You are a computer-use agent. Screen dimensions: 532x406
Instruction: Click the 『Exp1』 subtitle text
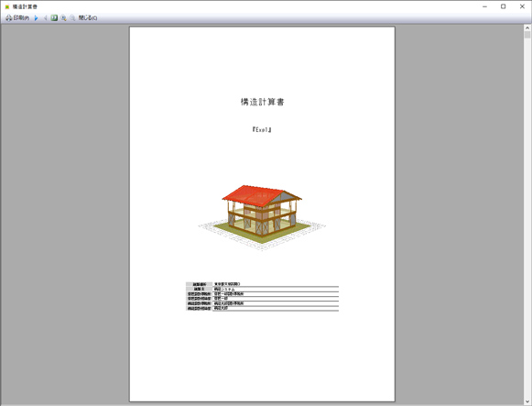pyautogui.click(x=262, y=129)
